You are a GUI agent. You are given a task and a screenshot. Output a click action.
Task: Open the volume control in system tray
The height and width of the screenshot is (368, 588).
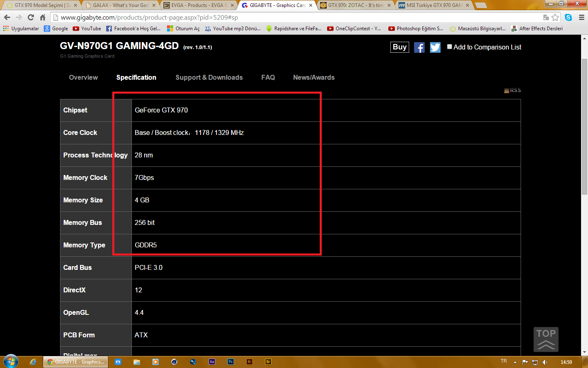pos(545,362)
